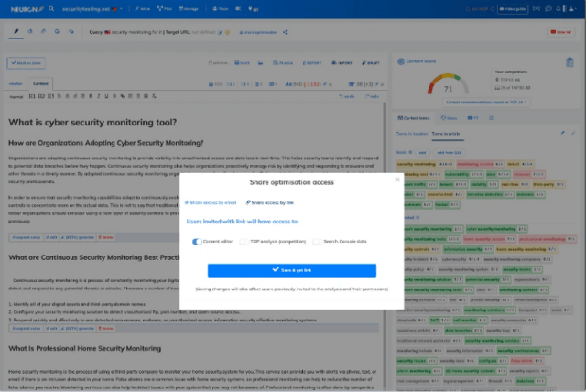586x392 pixels.
Task: Open Content recommendations based on TOP 10 dropdown
Action: (x=486, y=102)
